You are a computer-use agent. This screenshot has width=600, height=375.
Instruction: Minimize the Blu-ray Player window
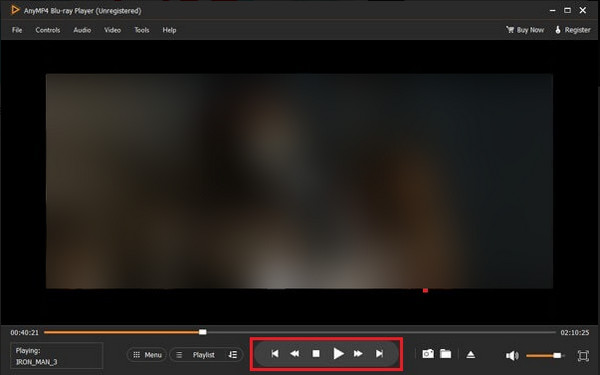point(552,11)
